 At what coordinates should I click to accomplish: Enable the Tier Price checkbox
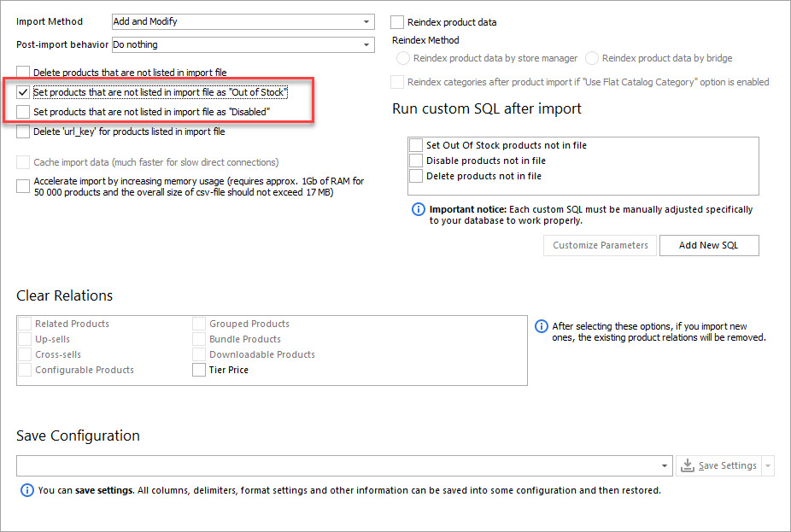[x=199, y=370]
